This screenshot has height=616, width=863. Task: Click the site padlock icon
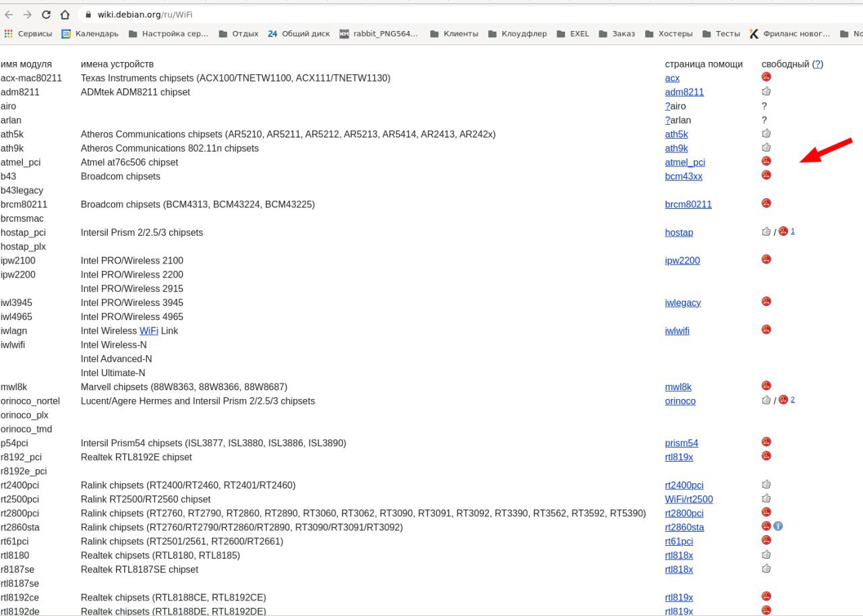pos(88,14)
